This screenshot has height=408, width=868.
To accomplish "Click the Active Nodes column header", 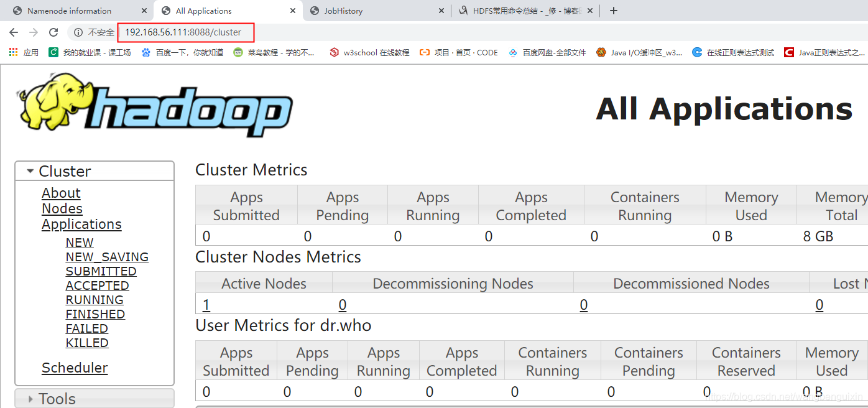I will tap(264, 284).
